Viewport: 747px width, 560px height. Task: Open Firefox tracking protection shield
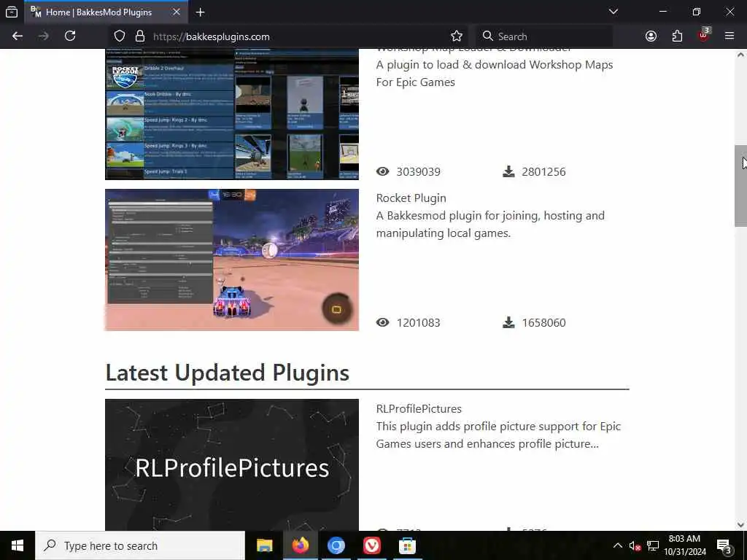coord(120,36)
